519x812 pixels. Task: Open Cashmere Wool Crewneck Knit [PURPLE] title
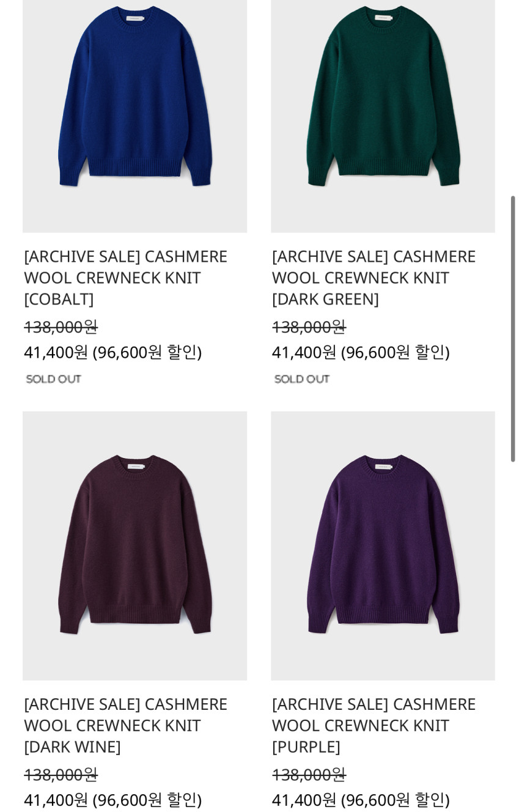pos(374,725)
